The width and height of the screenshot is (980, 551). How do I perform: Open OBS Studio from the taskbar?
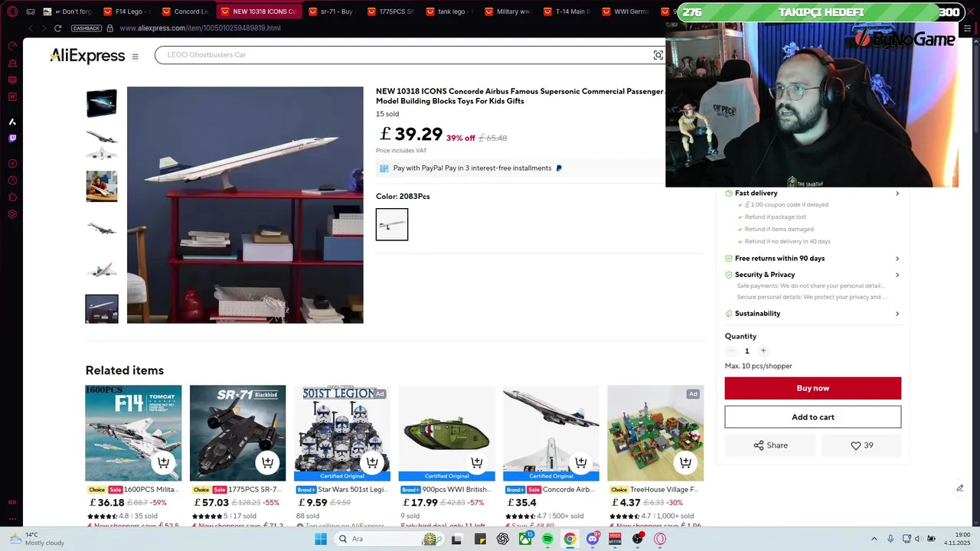coord(638,540)
